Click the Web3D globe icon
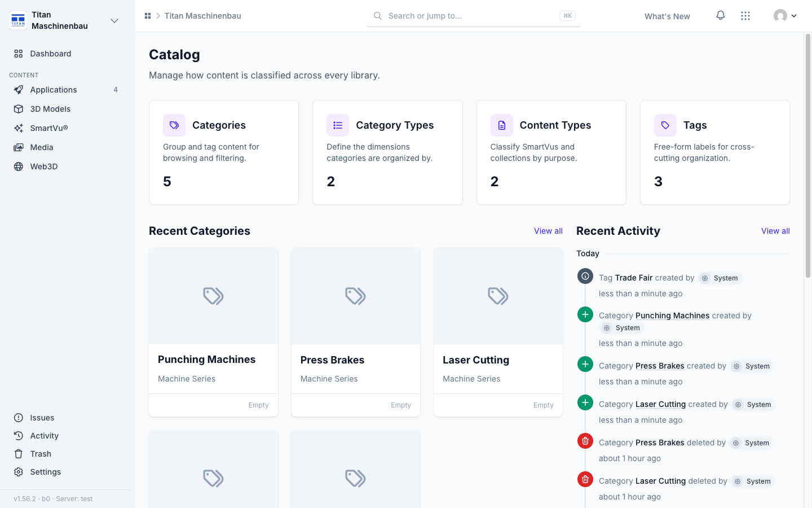The image size is (812, 508). (19, 167)
